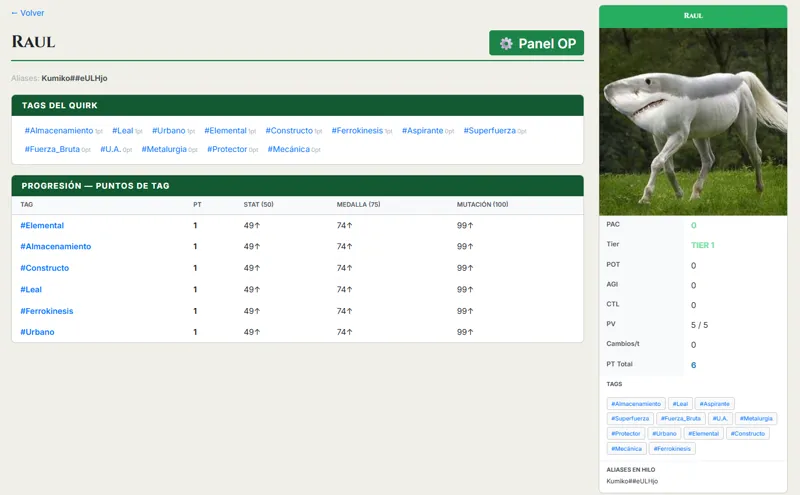
Task: Click the Raul shark-horse profile image
Action: coord(693,121)
